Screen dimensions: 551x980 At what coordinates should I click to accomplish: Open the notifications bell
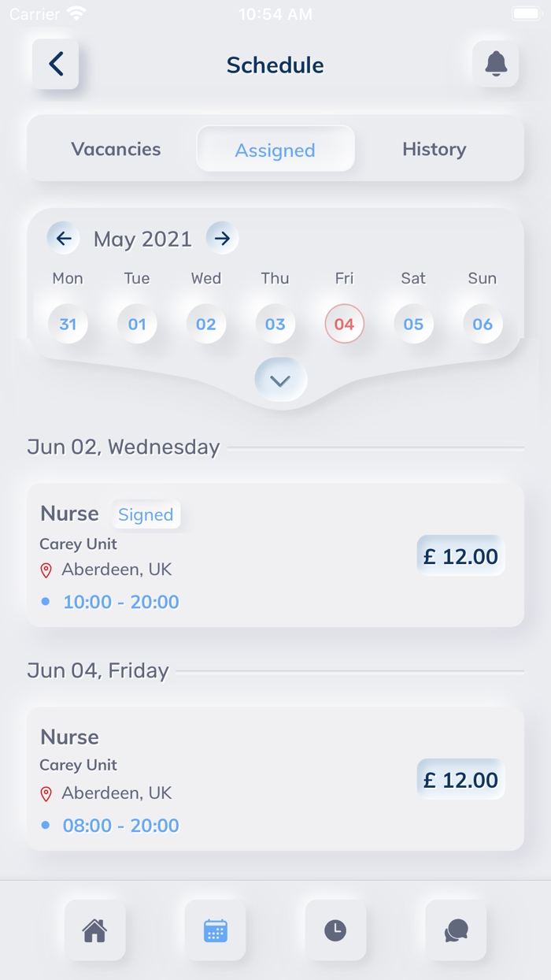[x=495, y=65]
